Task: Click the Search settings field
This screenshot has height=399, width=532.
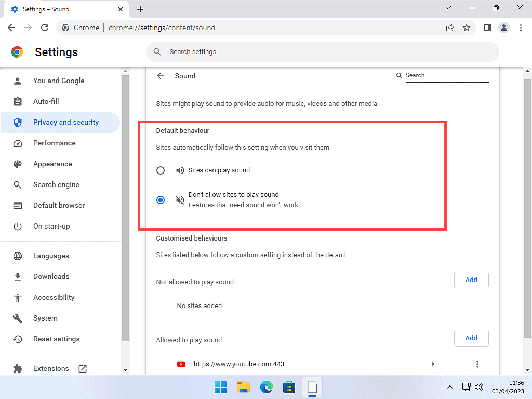Action: point(322,52)
